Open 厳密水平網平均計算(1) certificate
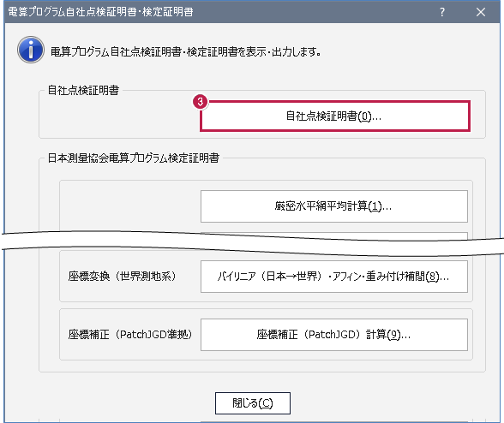The image size is (504, 423). tap(334, 206)
